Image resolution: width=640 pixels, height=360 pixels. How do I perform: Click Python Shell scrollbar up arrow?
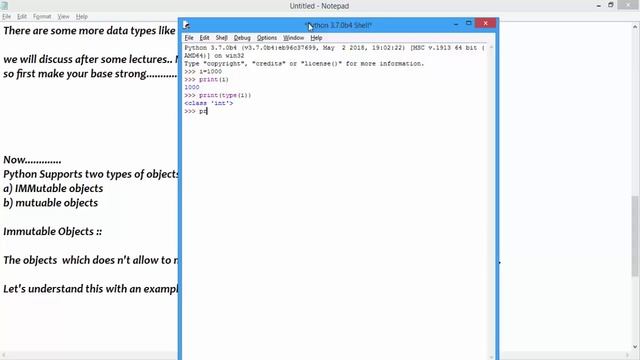[x=491, y=47]
